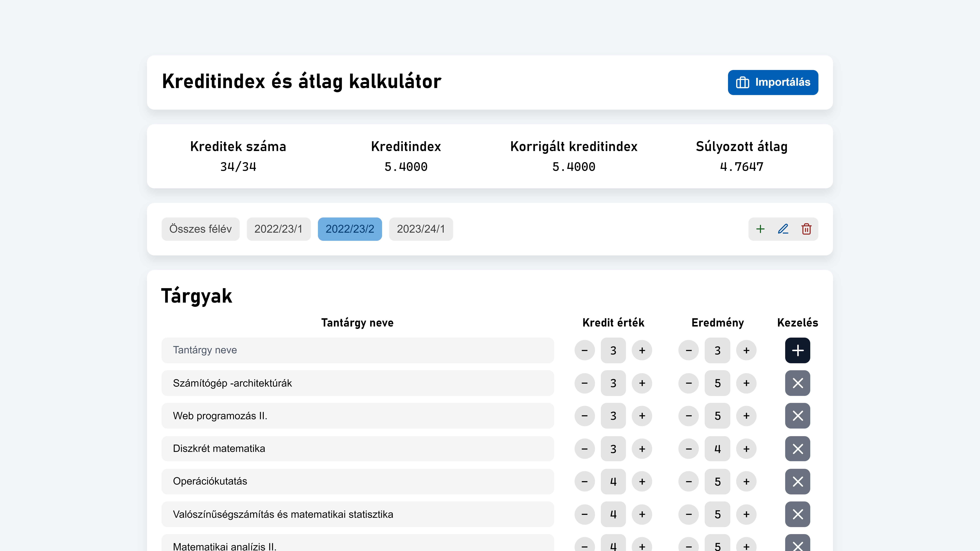Click the green add semester plus icon

tap(760, 229)
